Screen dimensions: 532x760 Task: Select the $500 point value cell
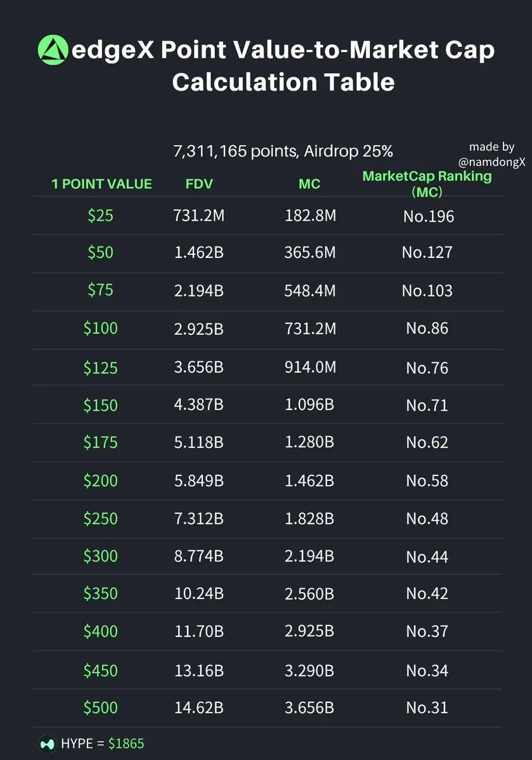click(x=100, y=707)
